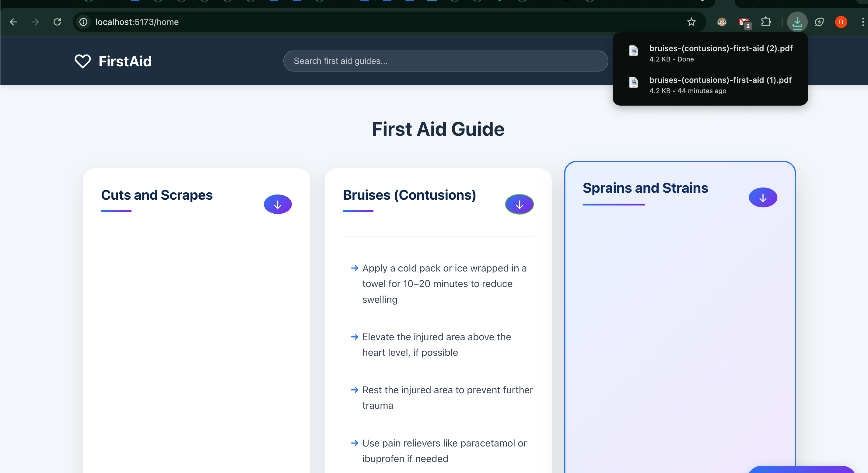Download the Cuts and Scrapes guide

(x=278, y=204)
